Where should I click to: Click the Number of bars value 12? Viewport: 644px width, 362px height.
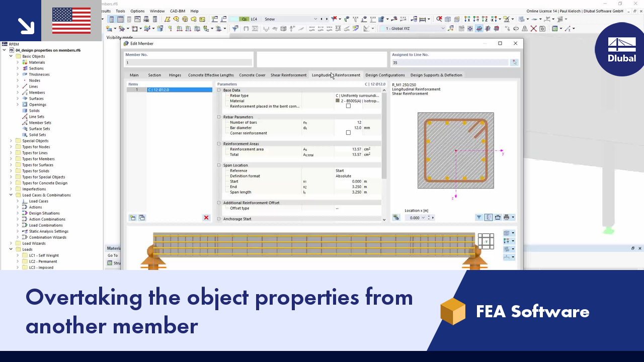pyautogui.click(x=359, y=122)
